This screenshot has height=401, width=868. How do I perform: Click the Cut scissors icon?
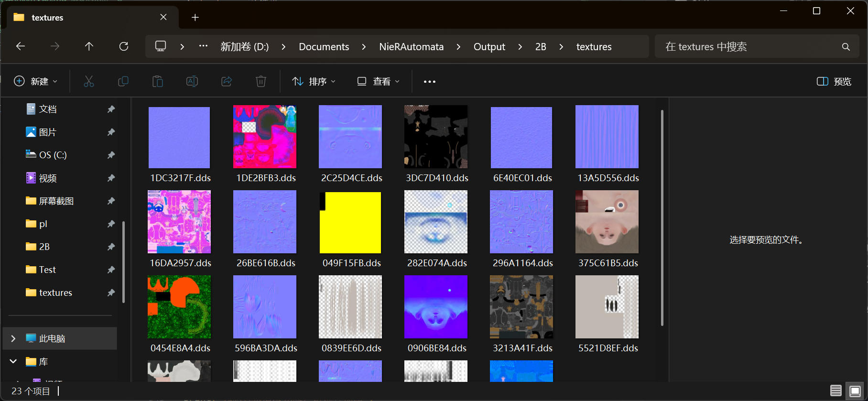coord(89,82)
